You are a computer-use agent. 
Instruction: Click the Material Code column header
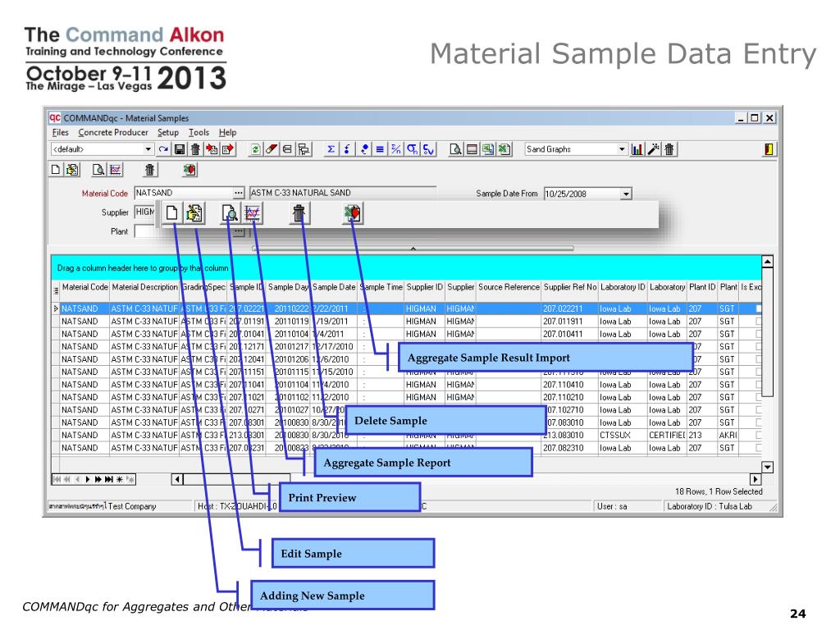[84, 287]
